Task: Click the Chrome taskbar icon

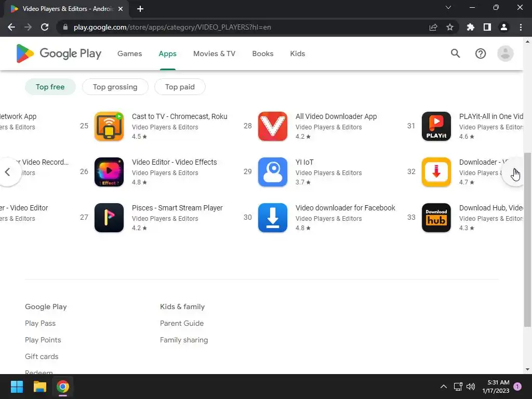Action: click(x=63, y=387)
